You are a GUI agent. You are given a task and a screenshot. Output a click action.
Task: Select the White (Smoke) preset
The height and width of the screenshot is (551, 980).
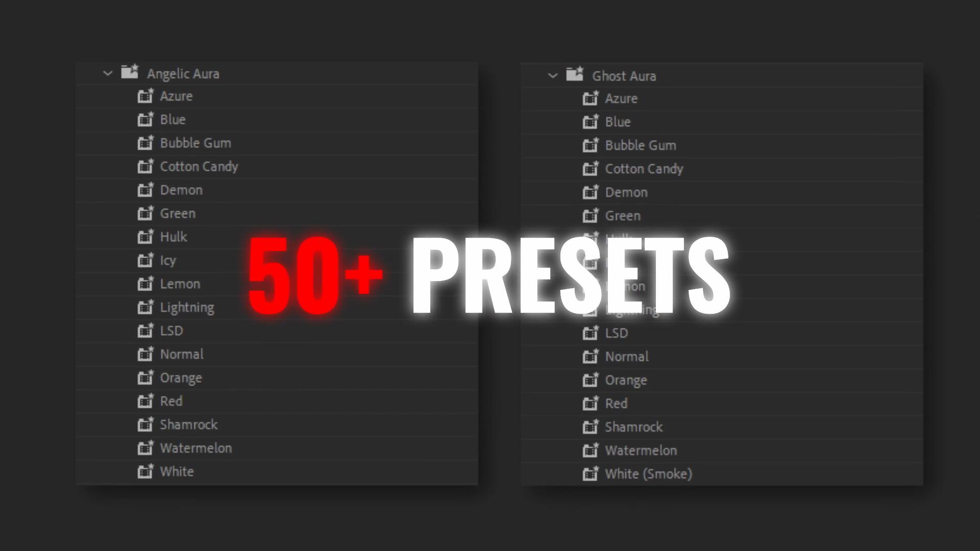click(648, 473)
